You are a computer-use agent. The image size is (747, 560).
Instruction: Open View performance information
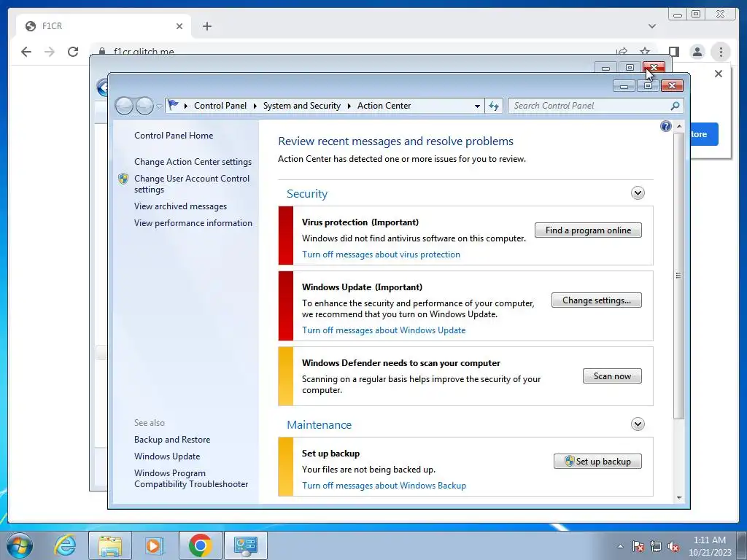[x=193, y=223]
